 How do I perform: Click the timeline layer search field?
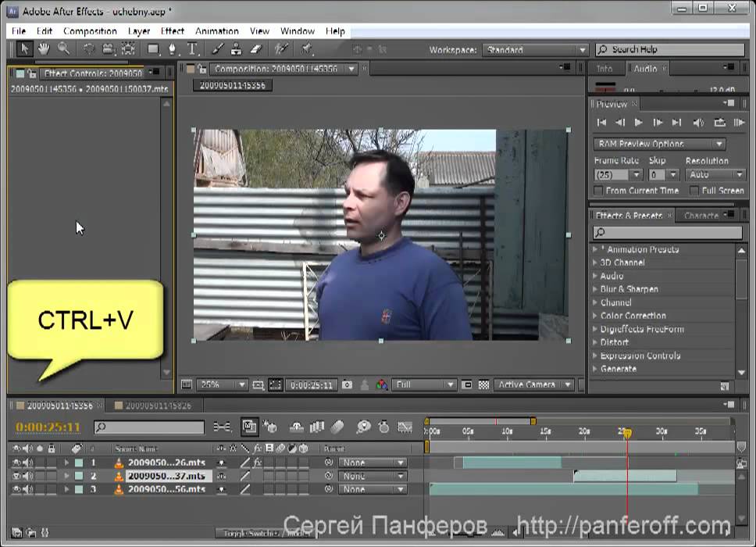[x=149, y=427]
